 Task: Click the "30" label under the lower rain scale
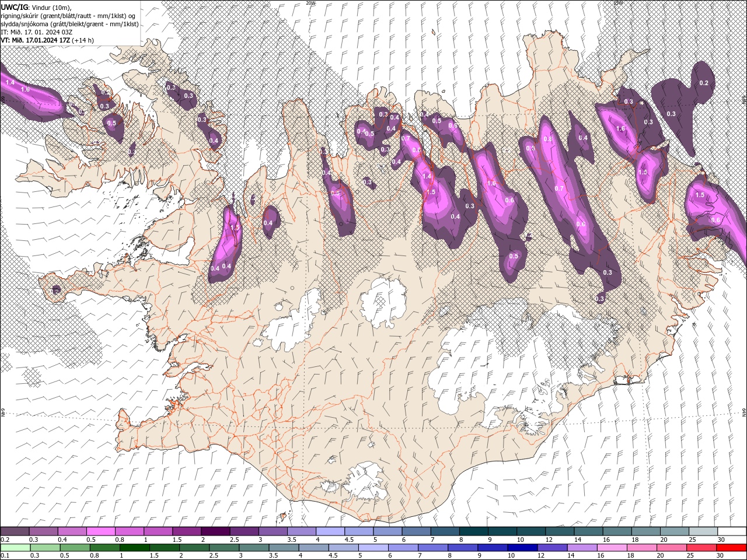(719, 555)
